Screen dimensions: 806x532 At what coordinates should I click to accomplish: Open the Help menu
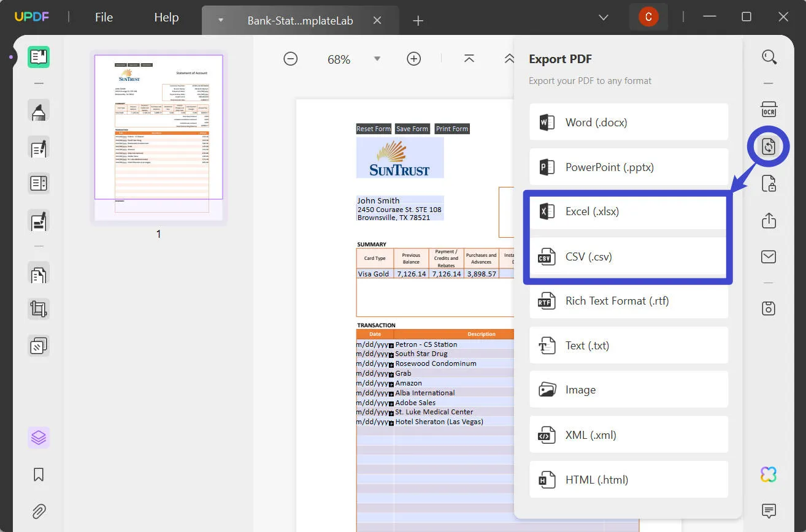click(x=166, y=17)
